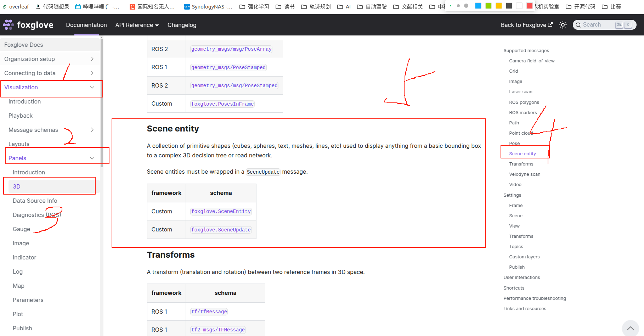Image resolution: width=644 pixels, height=336 pixels.
Task: Open the 代码随想录 bookmark
Action: click(52, 7)
